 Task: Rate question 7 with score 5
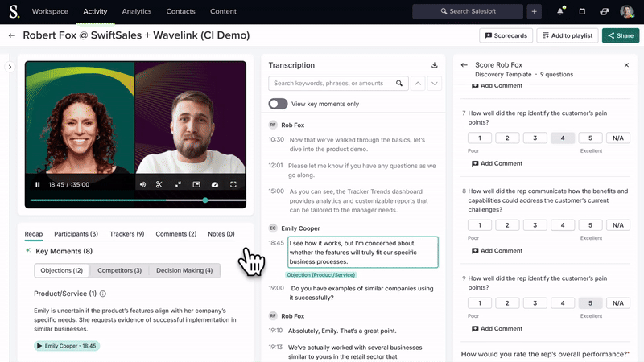click(590, 138)
